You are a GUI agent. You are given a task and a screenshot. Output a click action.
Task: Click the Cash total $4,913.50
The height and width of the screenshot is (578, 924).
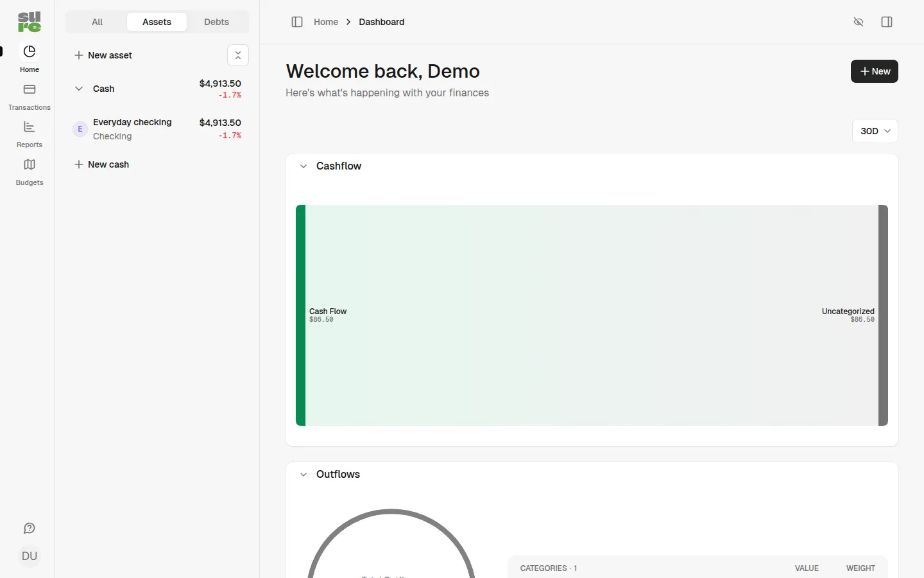[x=220, y=83]
